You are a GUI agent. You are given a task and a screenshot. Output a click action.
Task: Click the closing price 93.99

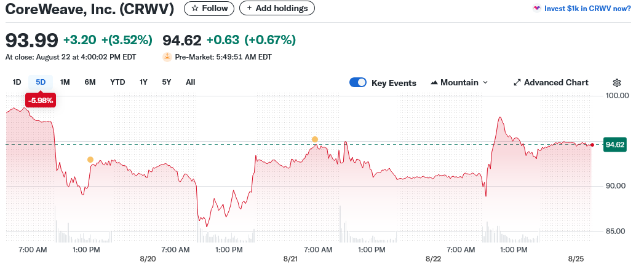point(31,40)
